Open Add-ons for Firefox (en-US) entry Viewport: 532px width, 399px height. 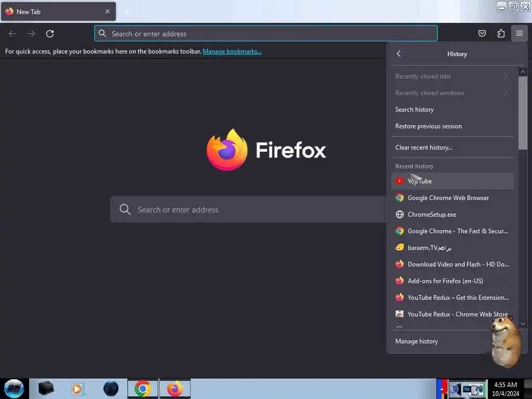pos(453,281)
